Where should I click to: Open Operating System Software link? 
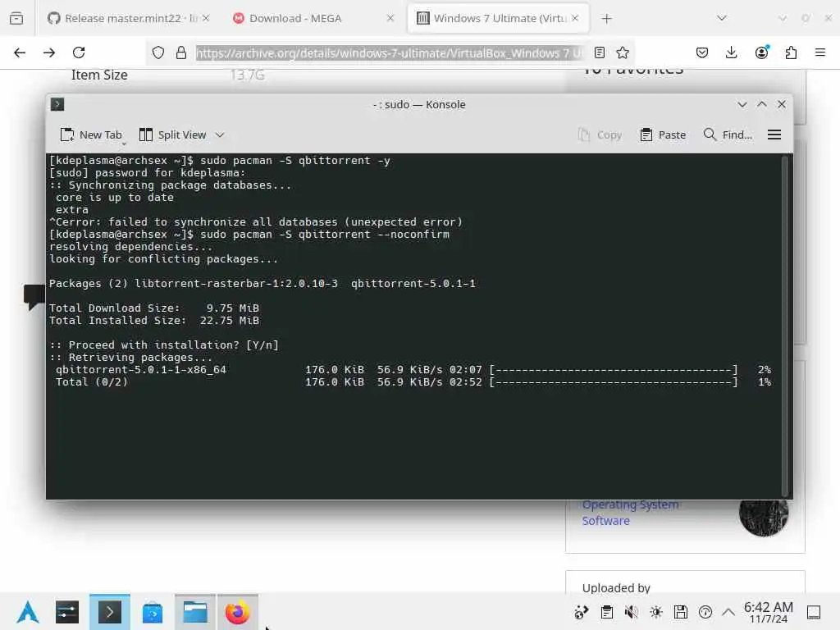(630, 513)
